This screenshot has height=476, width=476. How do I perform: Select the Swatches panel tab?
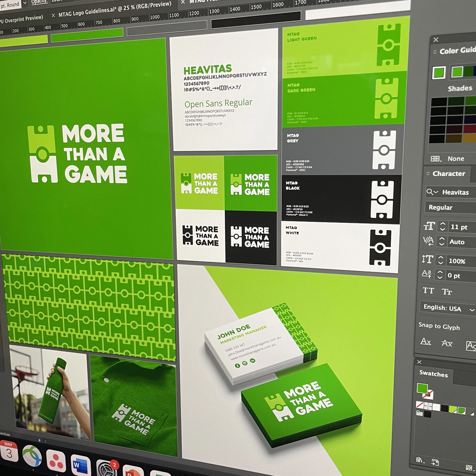433,374
